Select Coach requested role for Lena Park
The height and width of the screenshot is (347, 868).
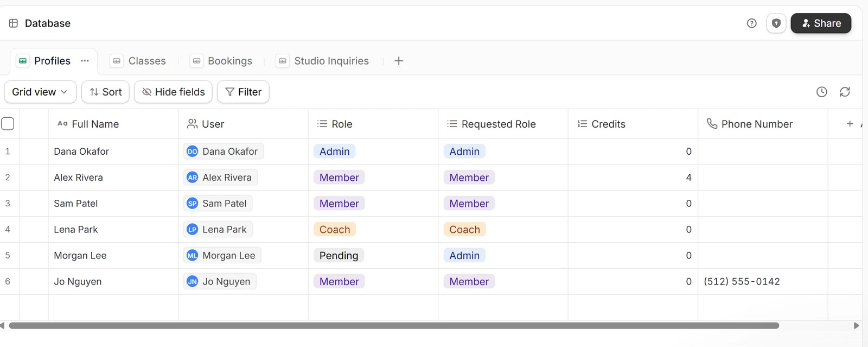[464, 230]
